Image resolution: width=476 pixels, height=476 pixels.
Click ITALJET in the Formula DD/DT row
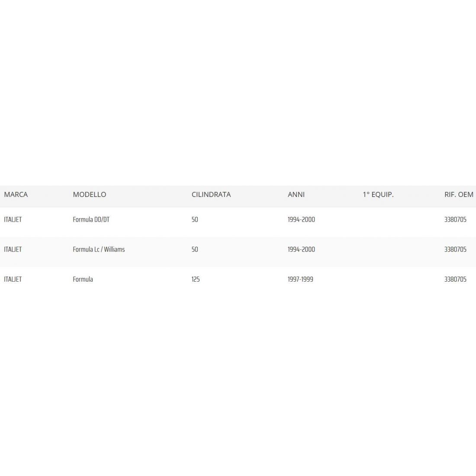pos(13,220)
